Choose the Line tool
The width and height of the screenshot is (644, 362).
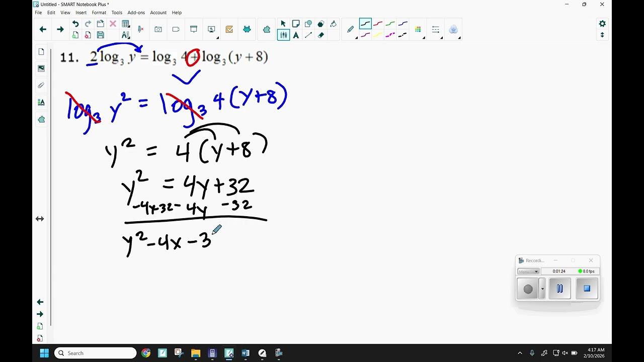pyautogui.click(x=308, y=35)
